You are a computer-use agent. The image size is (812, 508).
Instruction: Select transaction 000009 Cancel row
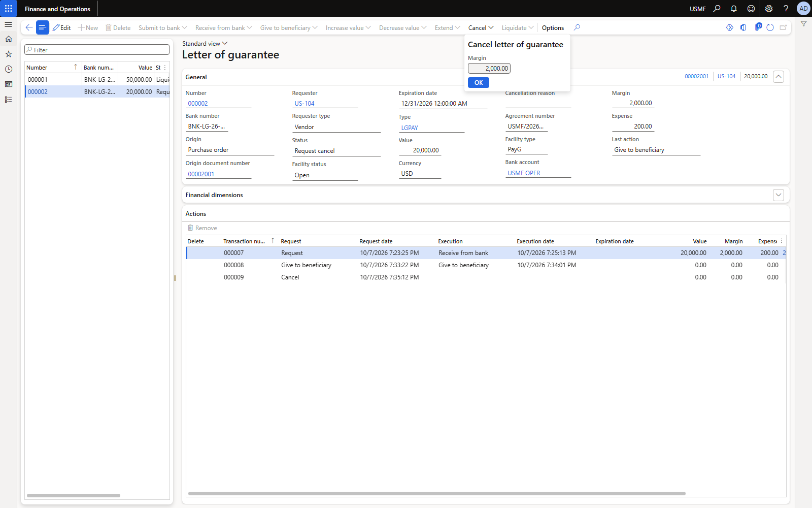coord(486,277)
